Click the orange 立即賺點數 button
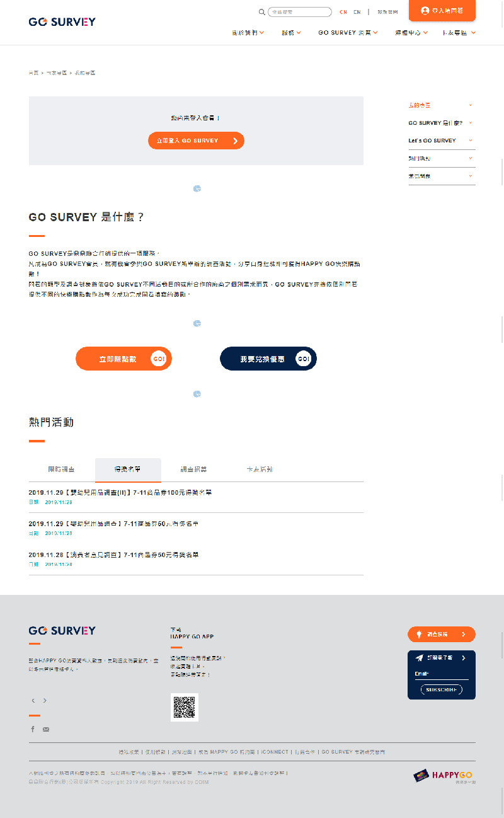The height and width of the screenshot is (818, 504). point(123,359)
